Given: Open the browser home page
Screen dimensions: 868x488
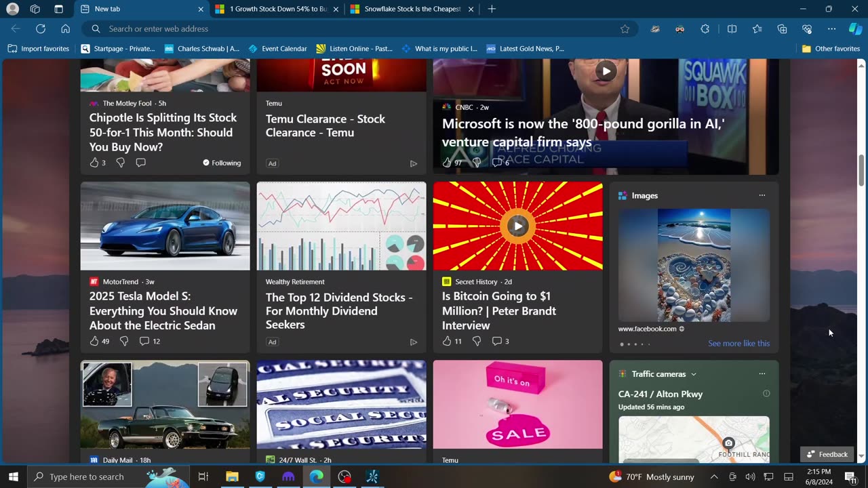Looking at the screenshot, I should 65,28.
